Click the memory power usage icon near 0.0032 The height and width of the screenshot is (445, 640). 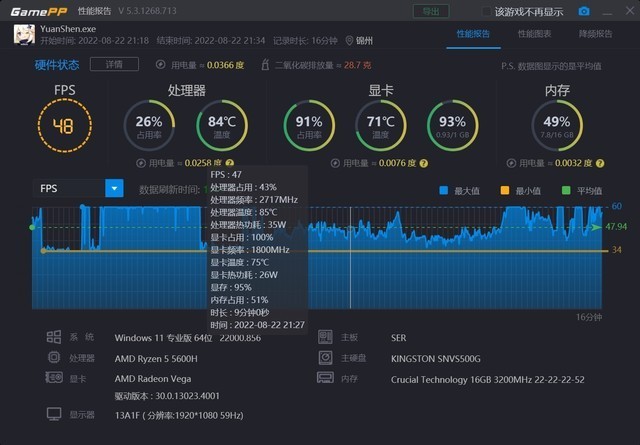511,163
